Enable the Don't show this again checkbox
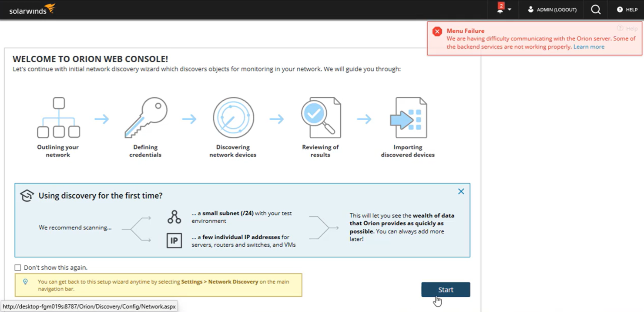644x312 pixels. tap(17, 267)
